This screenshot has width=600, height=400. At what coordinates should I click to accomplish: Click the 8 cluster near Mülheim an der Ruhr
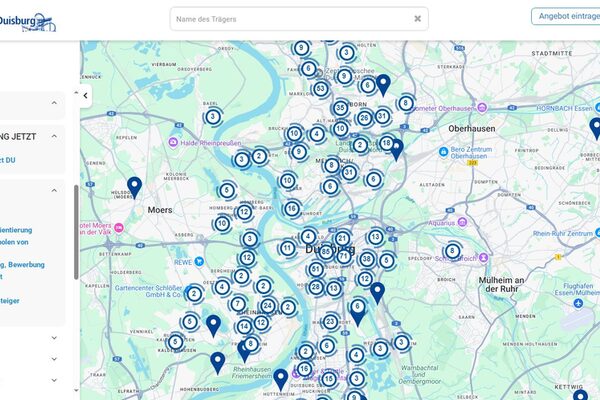click(x=452, y=251)
